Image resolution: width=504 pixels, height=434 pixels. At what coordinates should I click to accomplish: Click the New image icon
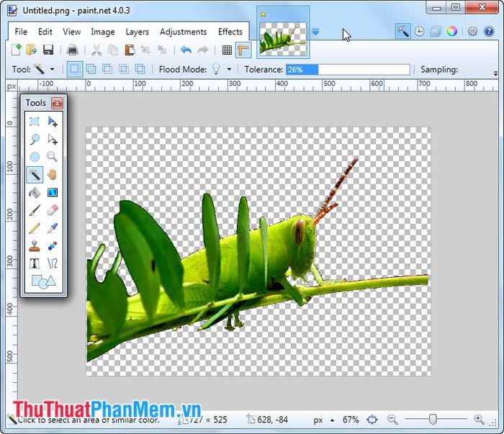(x=17, y=50)
